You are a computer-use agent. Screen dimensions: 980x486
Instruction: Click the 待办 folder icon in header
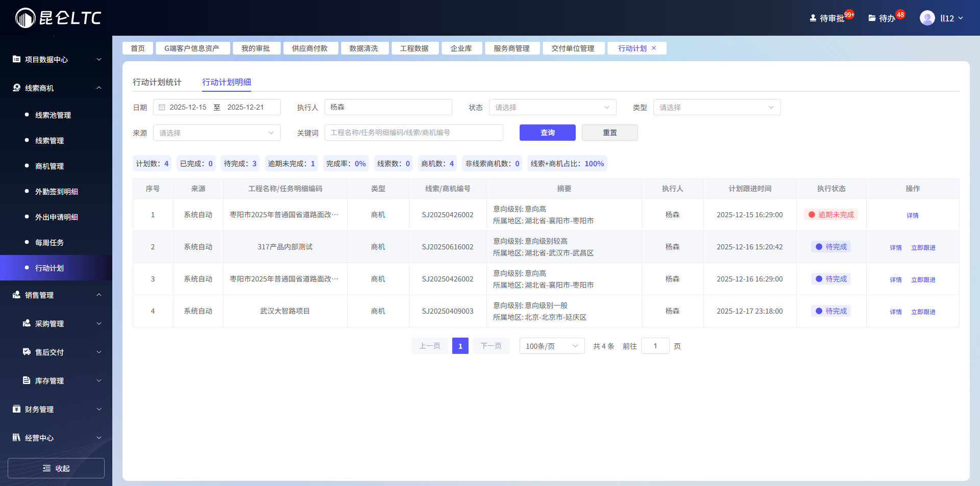(872, 18)
